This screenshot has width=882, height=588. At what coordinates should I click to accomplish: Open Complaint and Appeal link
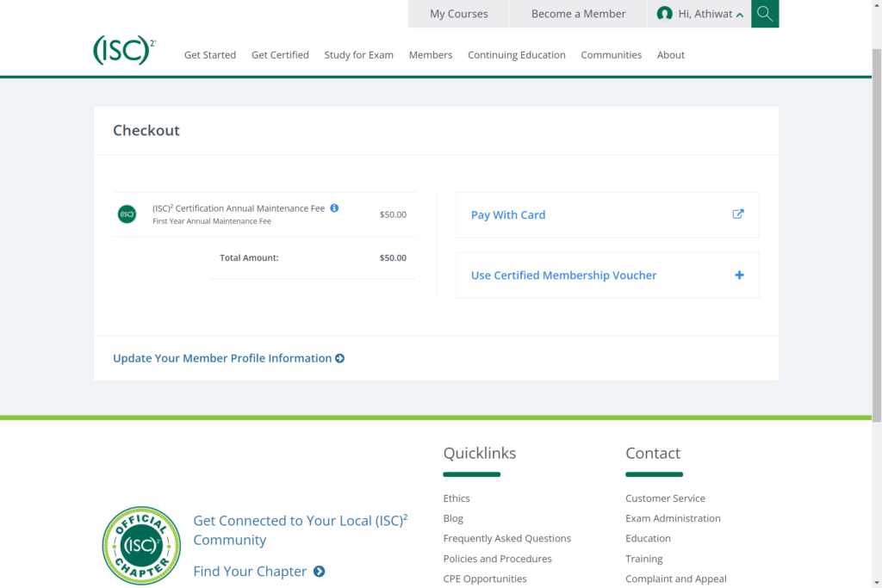675,579
